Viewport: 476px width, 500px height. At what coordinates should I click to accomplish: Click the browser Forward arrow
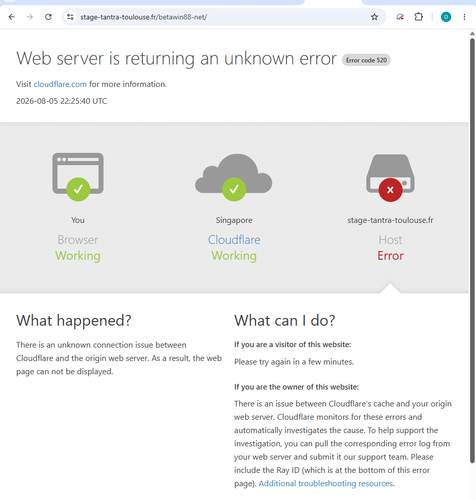[x=30, y=17]
